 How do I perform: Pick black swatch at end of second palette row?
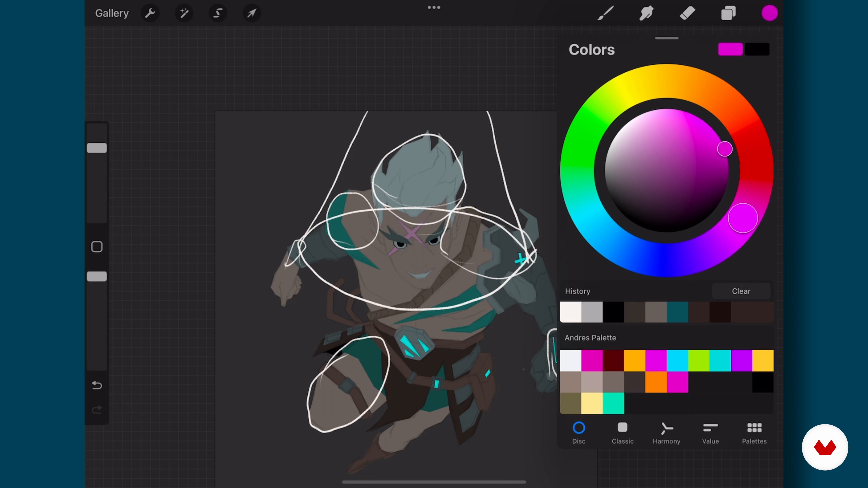(763, 382)
